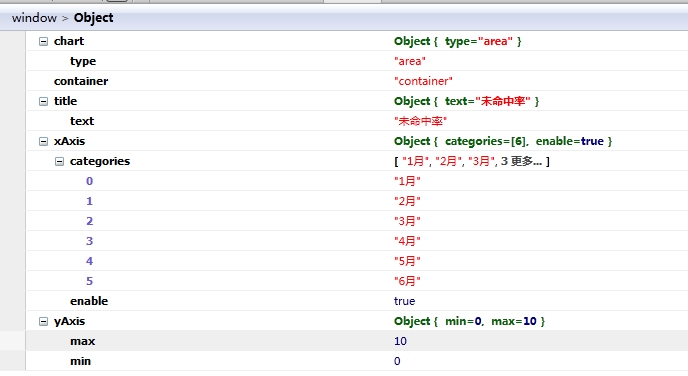This screenshot has width=688, height=376.
Task: Click array index 1 label
Action: 90,201
